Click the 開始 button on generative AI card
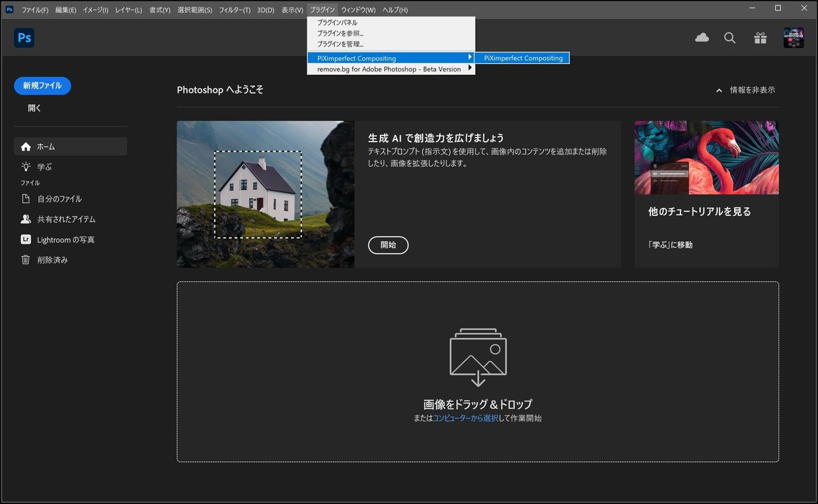This screenshot has width=818, height=504. (x=389, y=245)
